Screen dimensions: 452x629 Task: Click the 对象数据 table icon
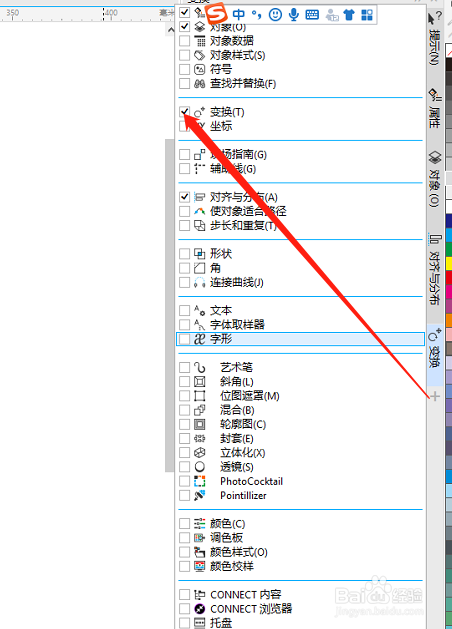point(200,41)
